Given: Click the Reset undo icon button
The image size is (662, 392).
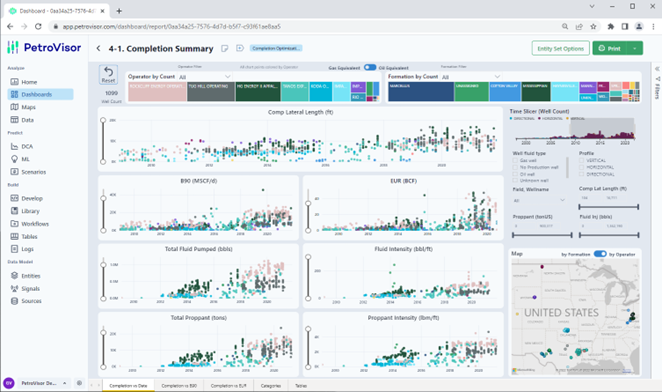Looking at the screenshot, I should point(109,74).
